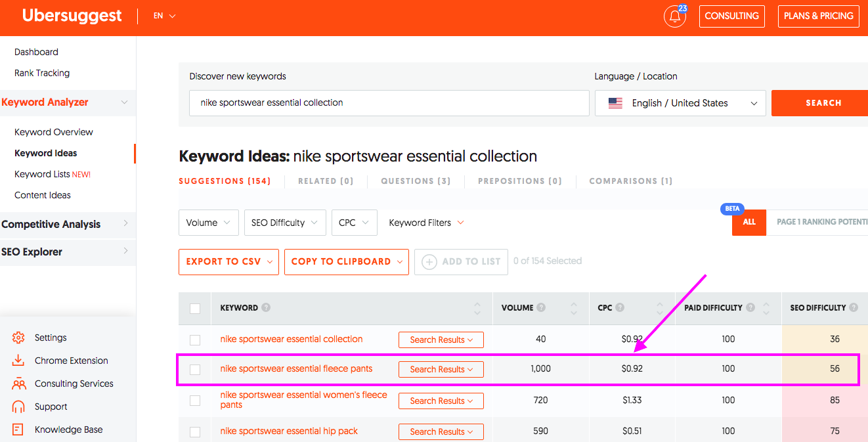The height and width of the screenshot is (442, 868).
Task: Expand the Keyword Filters dropdown
Action: [x=427, y=223]
